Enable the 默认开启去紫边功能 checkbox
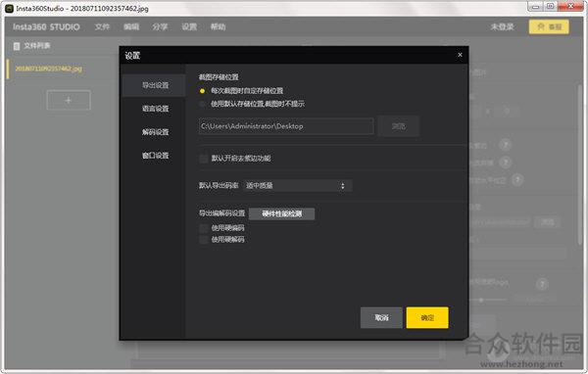Viewport: 588px width, 374px height. point(204,159)
